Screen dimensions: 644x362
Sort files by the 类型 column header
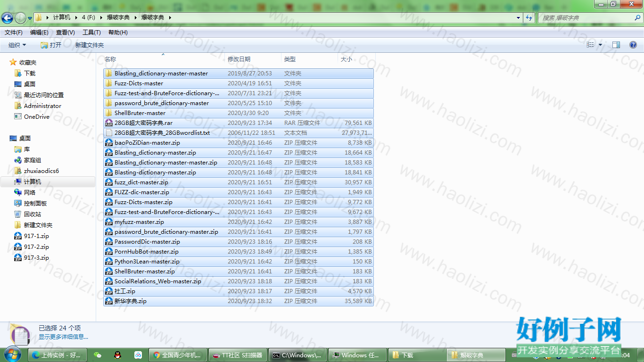(309, 59)
